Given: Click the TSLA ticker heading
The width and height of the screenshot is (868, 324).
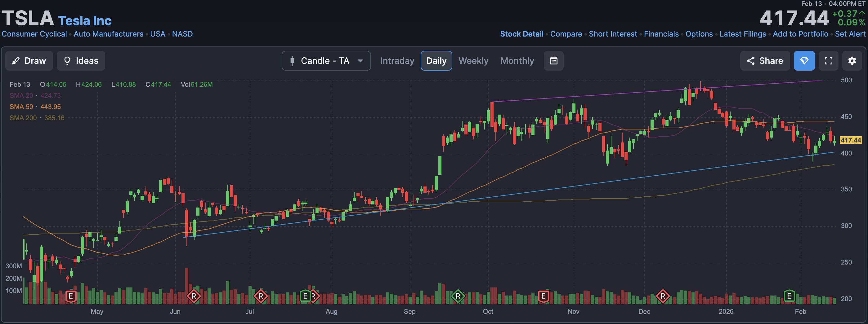Looking at the screenshot, I should [28, 18].
